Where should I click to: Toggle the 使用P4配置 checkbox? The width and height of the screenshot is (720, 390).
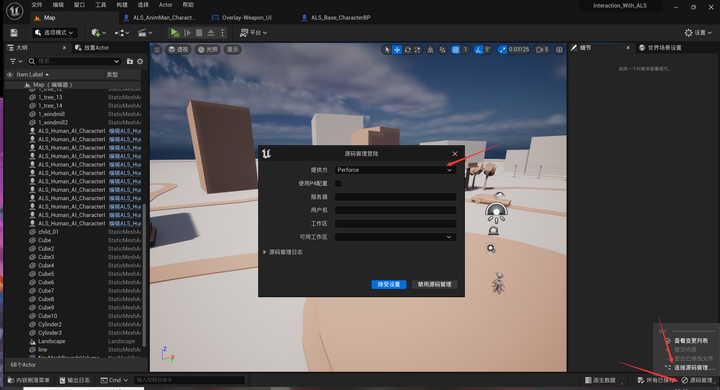(338, 183)
